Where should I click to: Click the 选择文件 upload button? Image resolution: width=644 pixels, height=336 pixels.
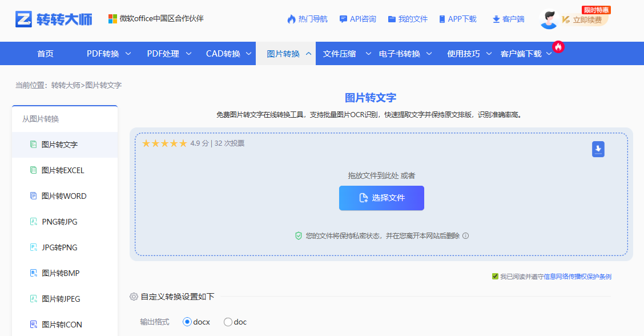381,198
